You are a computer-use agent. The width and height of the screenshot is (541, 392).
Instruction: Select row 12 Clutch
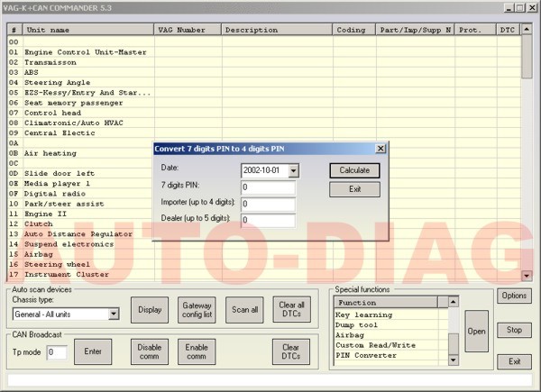pyautogui.click(x=80, y=224)
